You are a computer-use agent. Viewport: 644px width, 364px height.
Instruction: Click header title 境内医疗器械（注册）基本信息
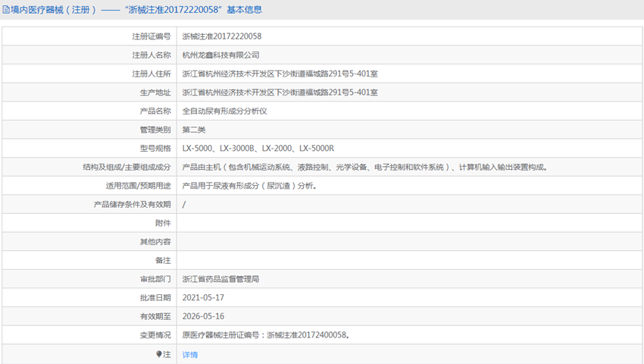[x=136, y=9]
